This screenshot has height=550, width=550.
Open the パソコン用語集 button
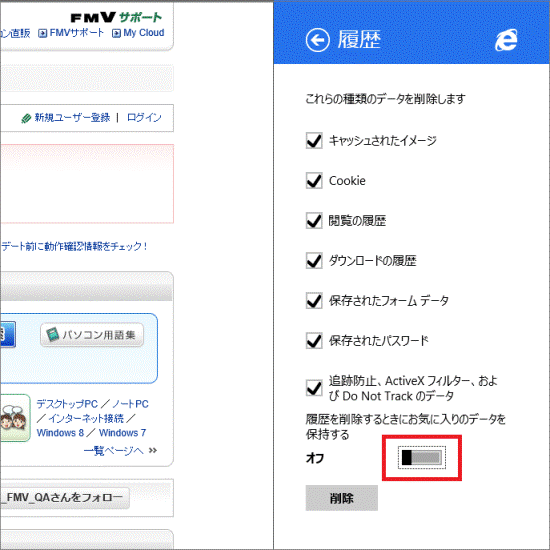[x=92, y=335]
